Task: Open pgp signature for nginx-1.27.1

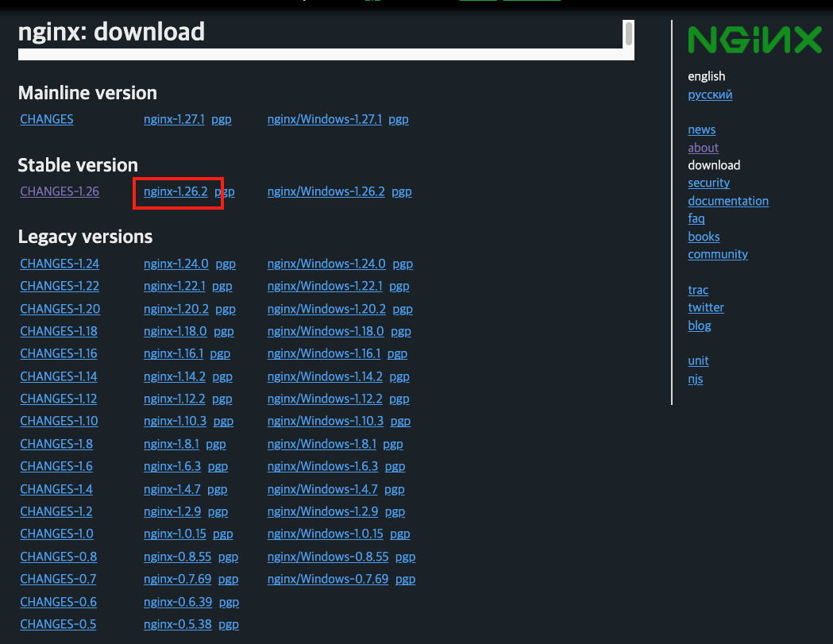Action: 222,119
